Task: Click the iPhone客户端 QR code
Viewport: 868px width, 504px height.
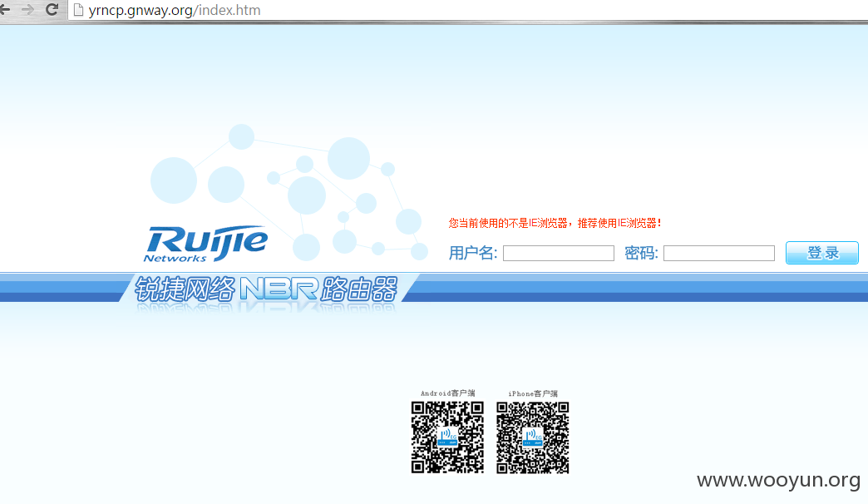Action: click(x=533, y=437)
